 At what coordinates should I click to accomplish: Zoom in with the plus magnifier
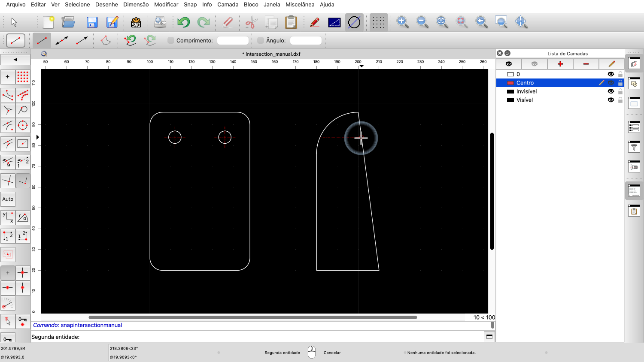[402, 22]
